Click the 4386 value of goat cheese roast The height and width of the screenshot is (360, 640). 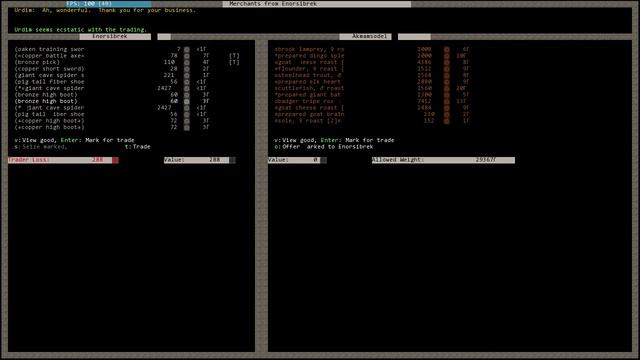424,62
